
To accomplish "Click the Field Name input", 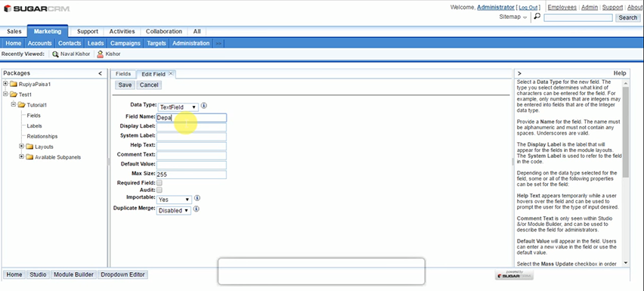I will [x=191, y=118].
